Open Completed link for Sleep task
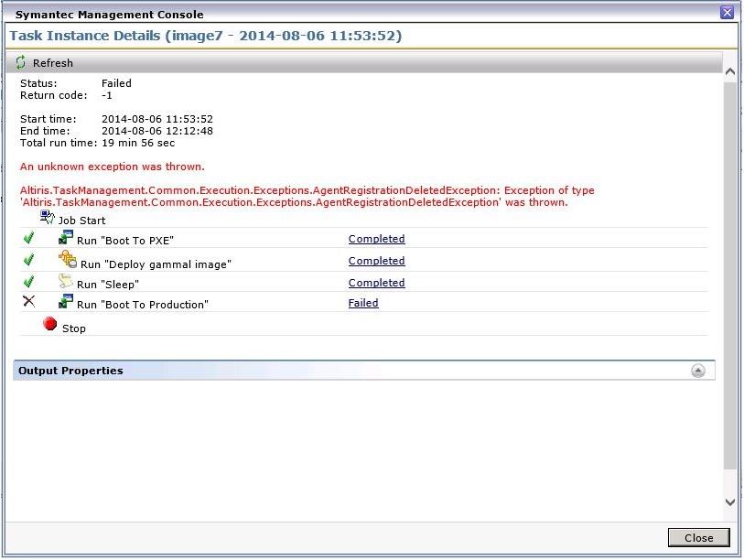 [x=377, y=283]
